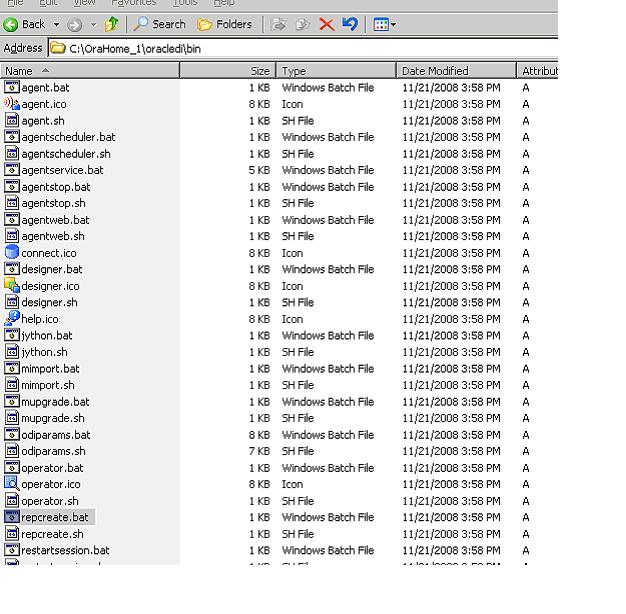Sort by Attributes column header

point(537,71)
